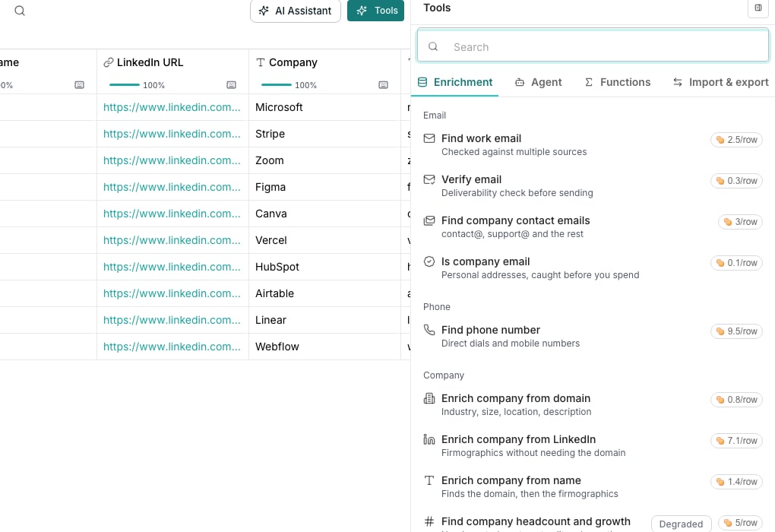The height and width of the screenshot is (532, 775).
Task: Click the phone icon for Find phone number
Action: pyautogui.click(x=429, y=330)
